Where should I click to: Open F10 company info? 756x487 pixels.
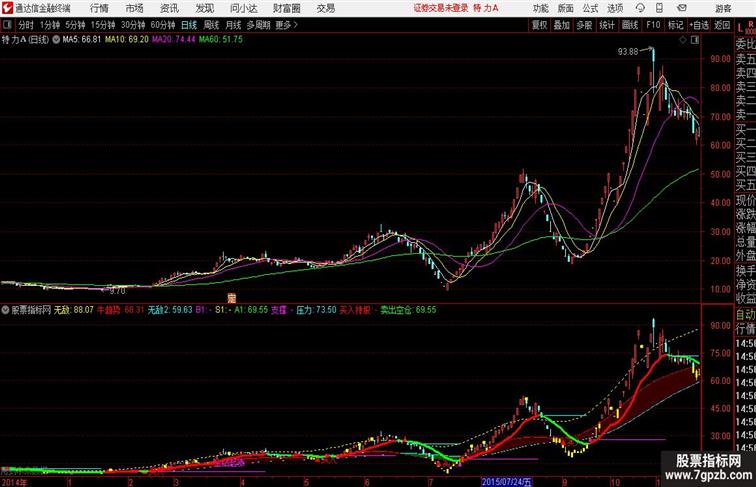coord(653,25)
